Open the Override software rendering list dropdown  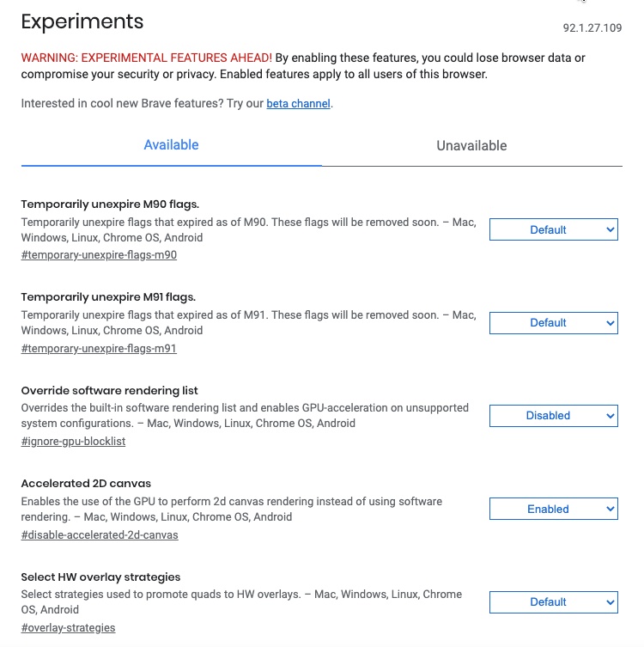click(553, 416)
